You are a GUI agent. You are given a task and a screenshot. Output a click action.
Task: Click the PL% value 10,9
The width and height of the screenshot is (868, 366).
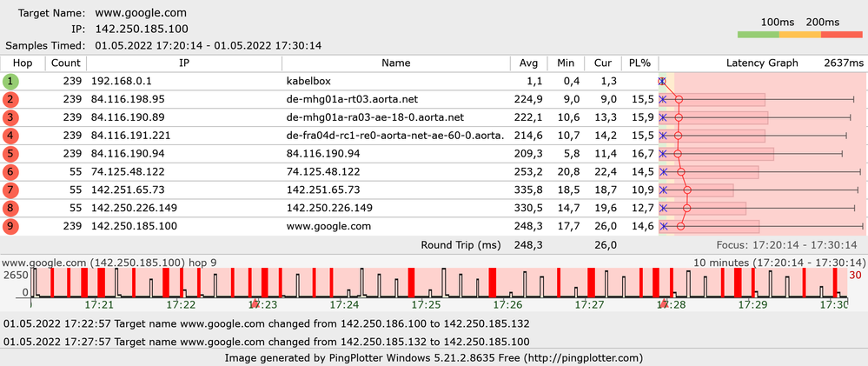coord(641,190)
